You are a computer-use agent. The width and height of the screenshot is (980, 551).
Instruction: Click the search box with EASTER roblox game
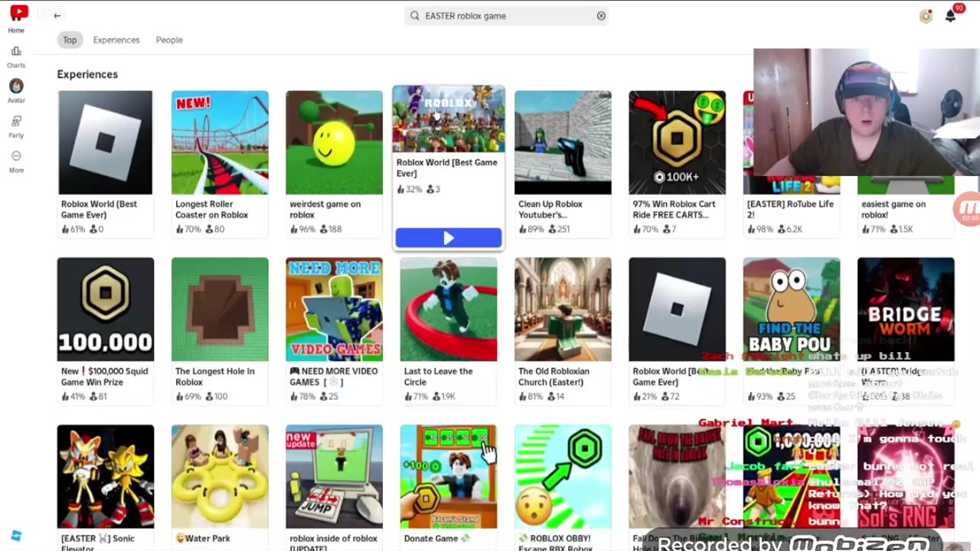506,15
